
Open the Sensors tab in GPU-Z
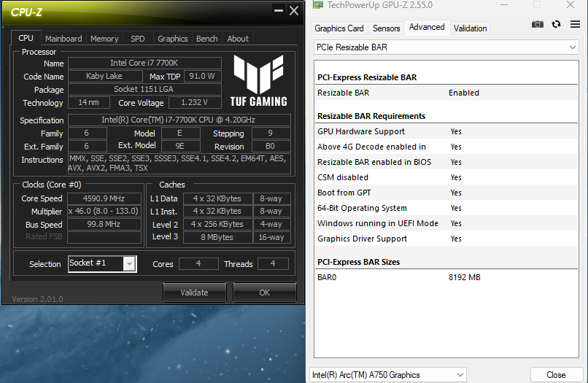click(x=386, y=28)
